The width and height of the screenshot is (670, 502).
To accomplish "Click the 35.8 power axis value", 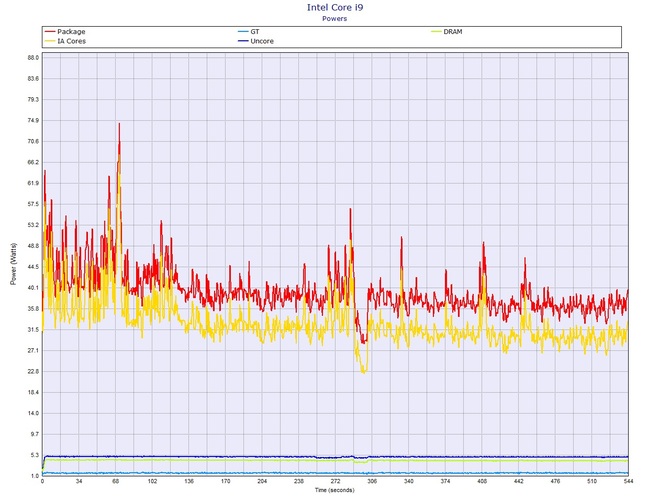I will point(34,309).
